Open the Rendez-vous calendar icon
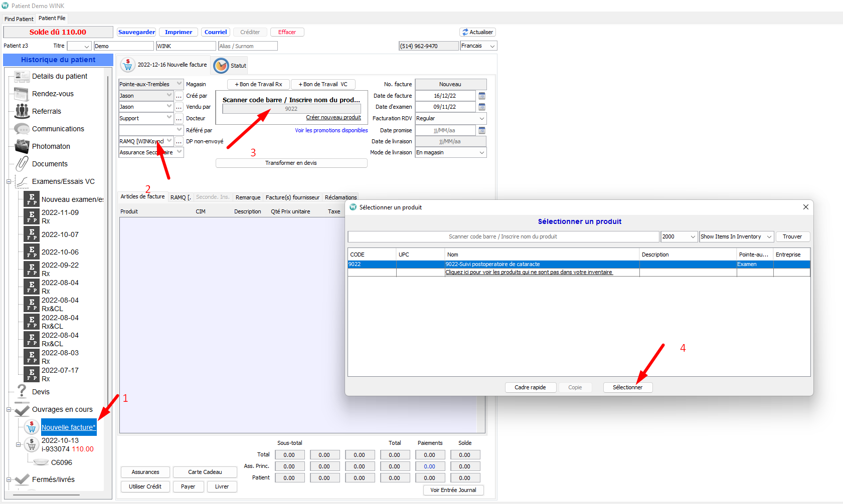The height and width of the screenshot is (504, 843). click(x=22, y=94)
